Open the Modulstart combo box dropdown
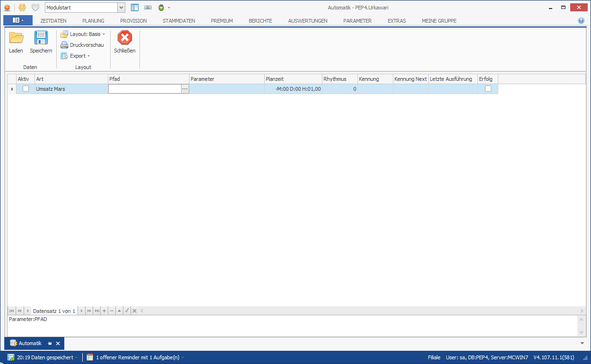591x364 pixels. pyautogui.click(x=121, y=8)
